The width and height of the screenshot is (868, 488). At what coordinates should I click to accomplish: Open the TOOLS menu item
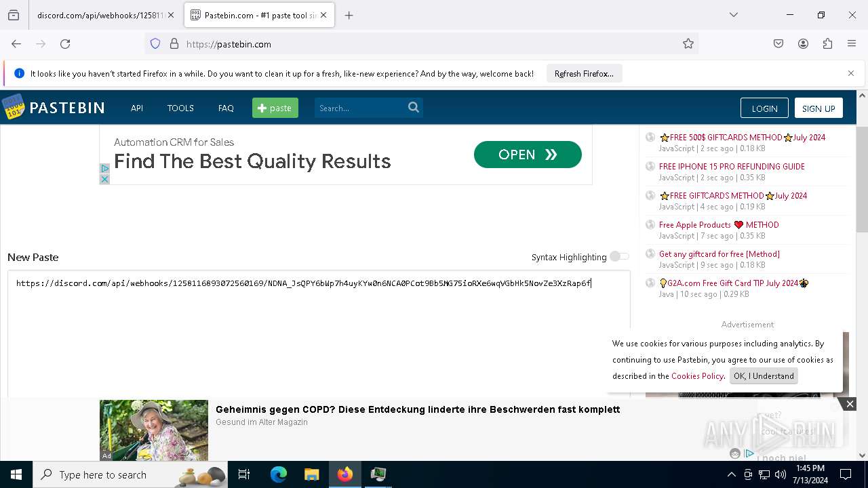pos(180,108)
